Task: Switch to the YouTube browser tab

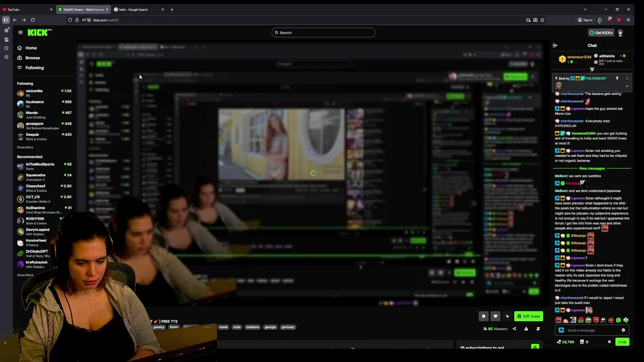Action: pyautogui.click(x=27, y=10)
